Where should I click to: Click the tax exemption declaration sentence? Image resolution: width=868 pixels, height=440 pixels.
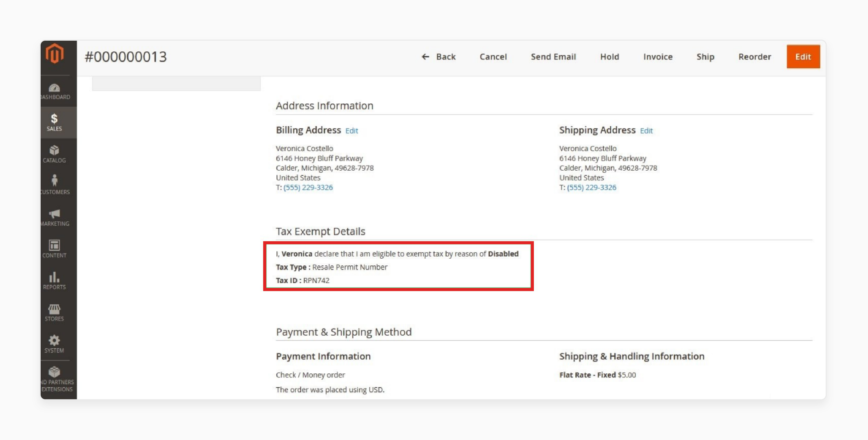(x=397, y=254)
